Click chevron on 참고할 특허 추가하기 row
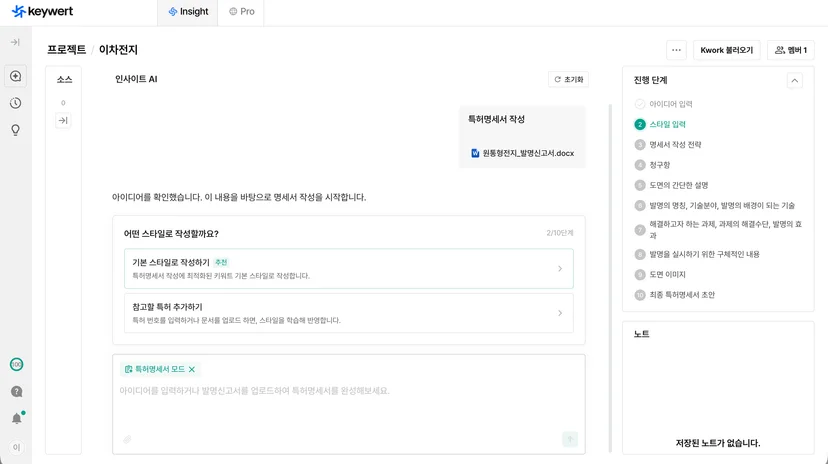 [x=560, y=313]
